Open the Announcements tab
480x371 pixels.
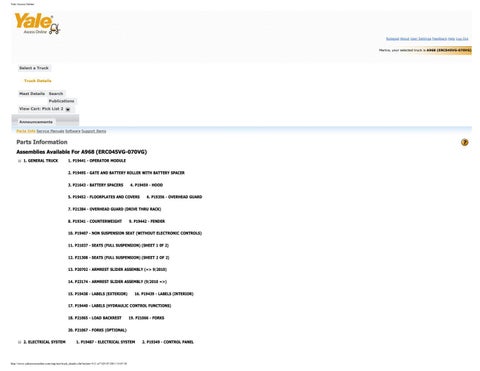coord(36,122)
